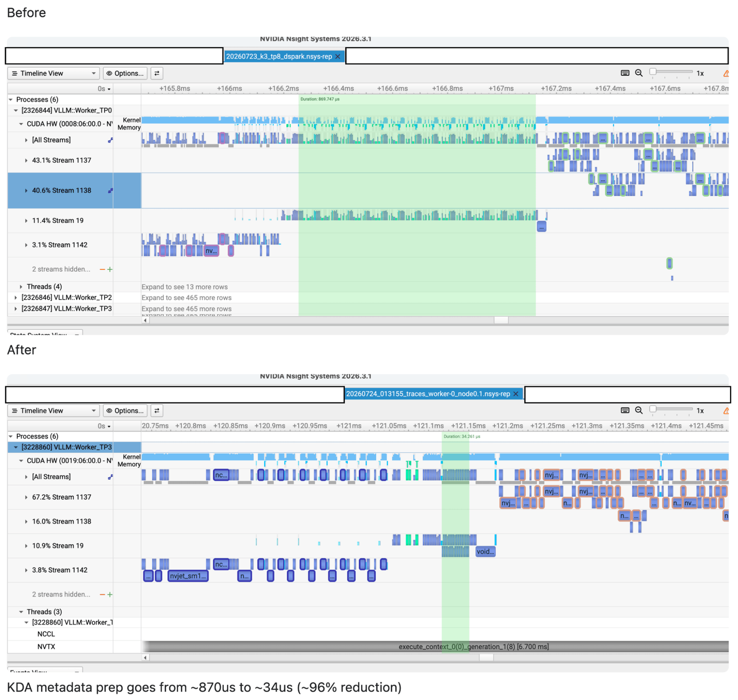
Task: Open keyboard shortcuts icon in After window
Action: click(x=625, y=410)
